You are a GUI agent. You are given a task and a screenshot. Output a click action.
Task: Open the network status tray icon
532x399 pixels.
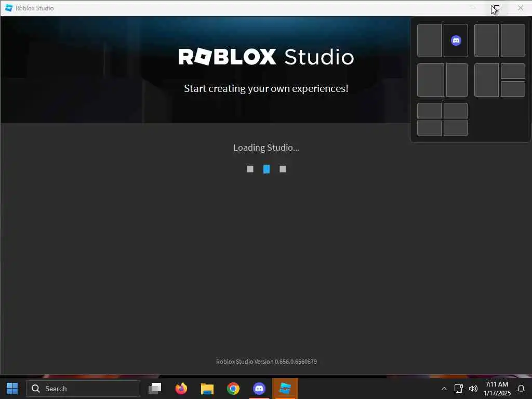pos(458,389)
